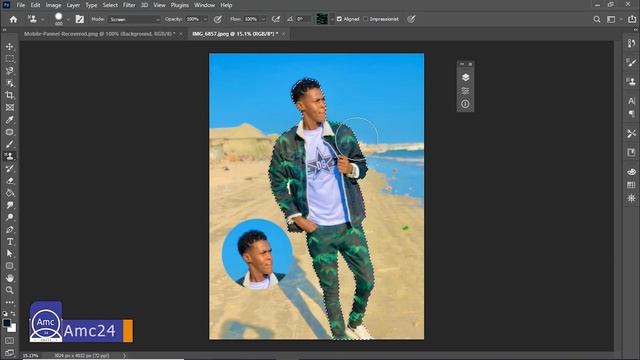Select the Crop tool

[9, 96]
